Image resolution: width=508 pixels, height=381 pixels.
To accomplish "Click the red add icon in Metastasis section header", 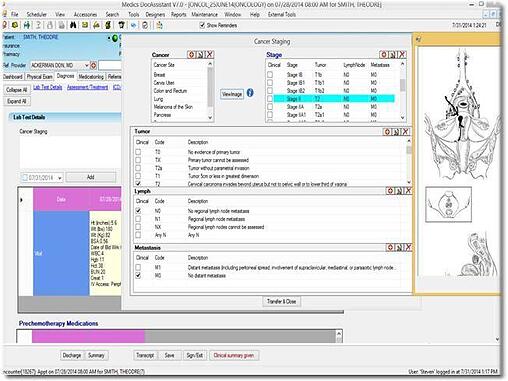I will [390, 248].
